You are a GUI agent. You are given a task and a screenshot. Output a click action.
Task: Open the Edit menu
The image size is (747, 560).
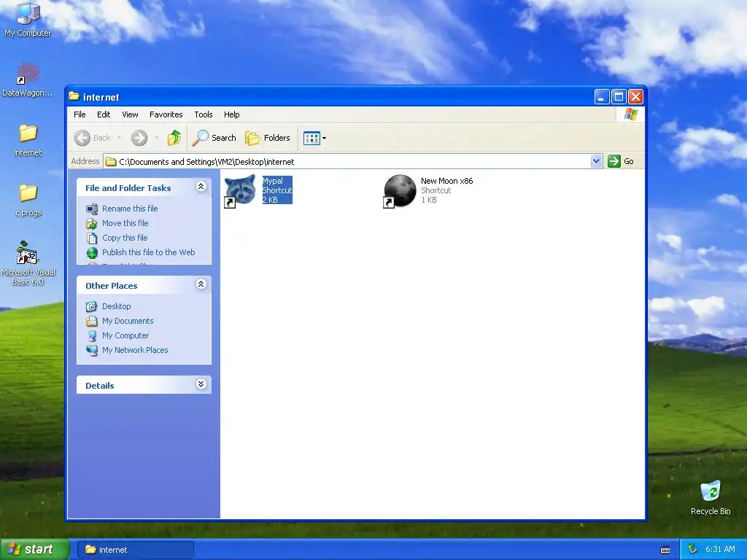(104, 114)
